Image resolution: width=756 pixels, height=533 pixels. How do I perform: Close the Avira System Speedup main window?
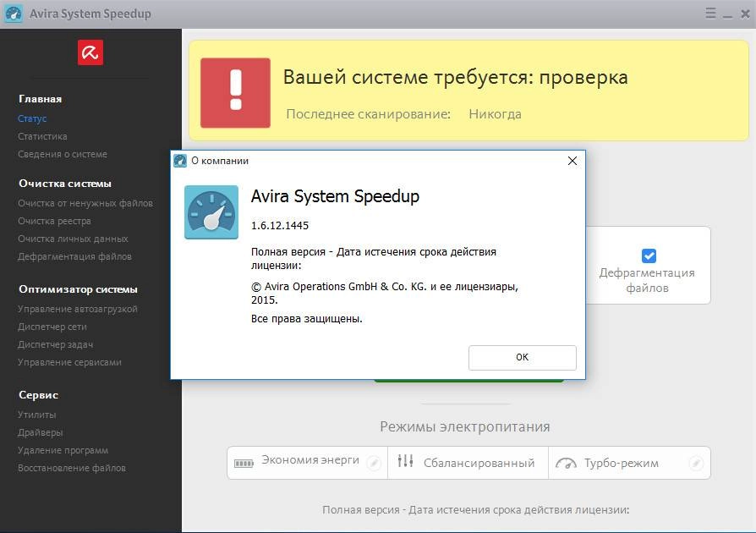click(x=745, y=14)
